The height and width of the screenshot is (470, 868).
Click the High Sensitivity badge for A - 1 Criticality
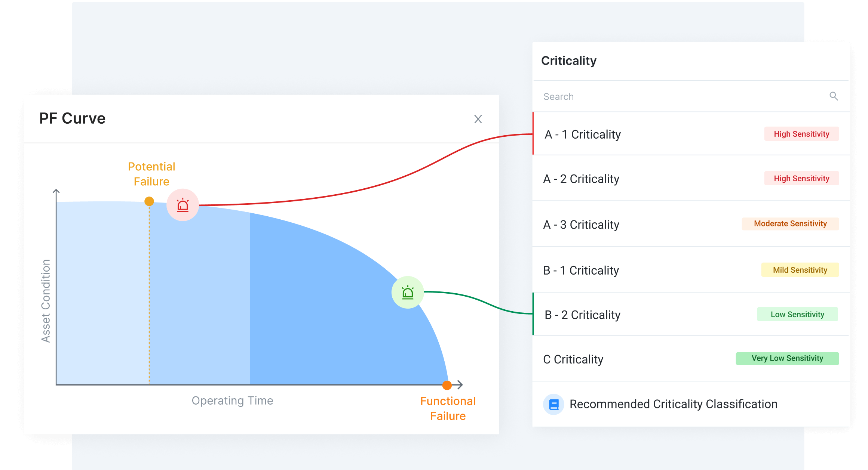[x=801, y=134]
